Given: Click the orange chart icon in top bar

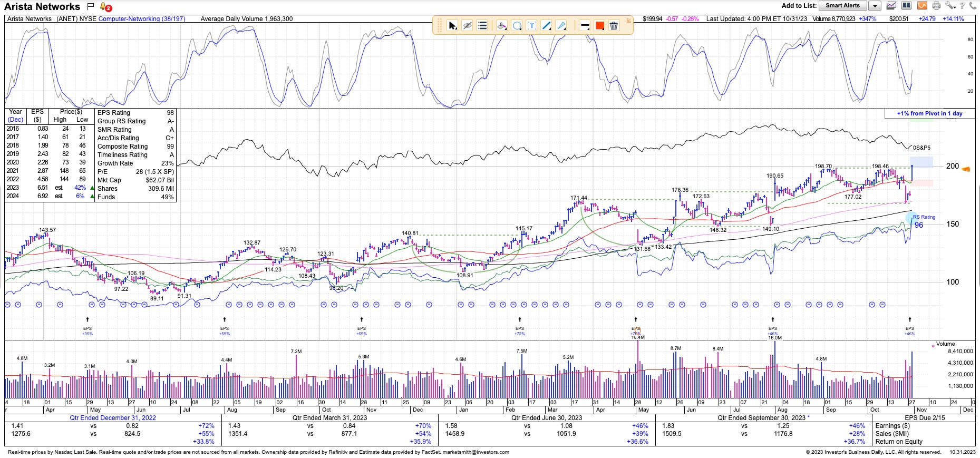Looking at the screenshot, I should 922,6.
